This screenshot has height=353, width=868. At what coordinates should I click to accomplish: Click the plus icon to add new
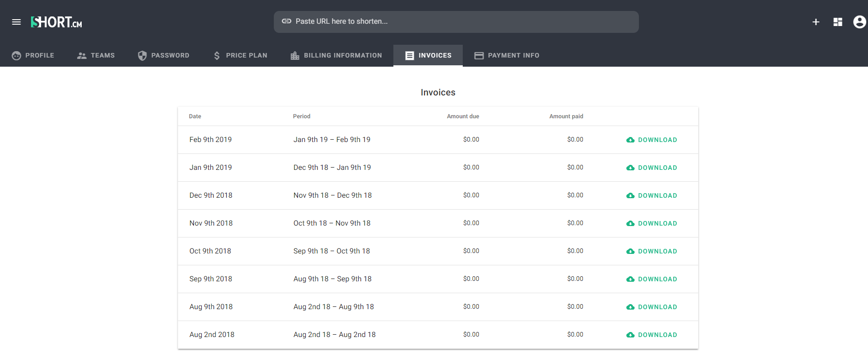[x=816, y=22]
